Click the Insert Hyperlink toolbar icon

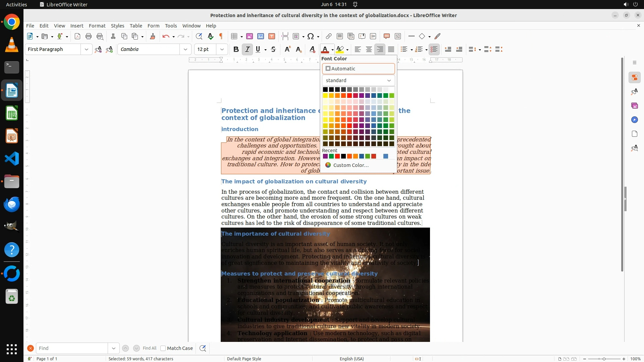click(329, 36)
